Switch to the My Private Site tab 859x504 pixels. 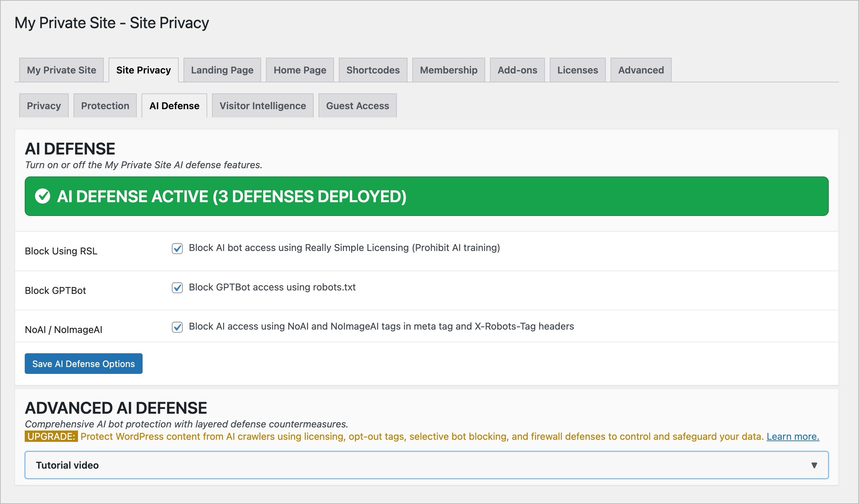pos(62,70)
